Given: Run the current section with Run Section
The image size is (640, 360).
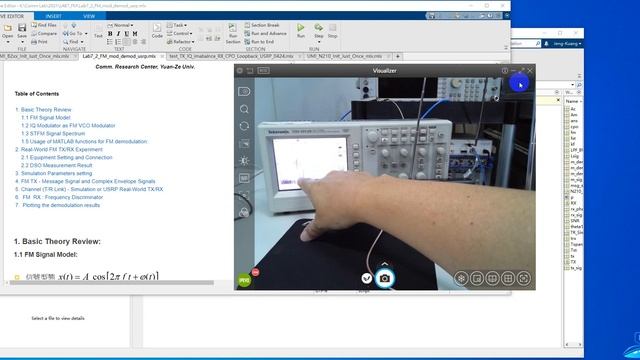Looking at the screenshot, I should point(233,33).
